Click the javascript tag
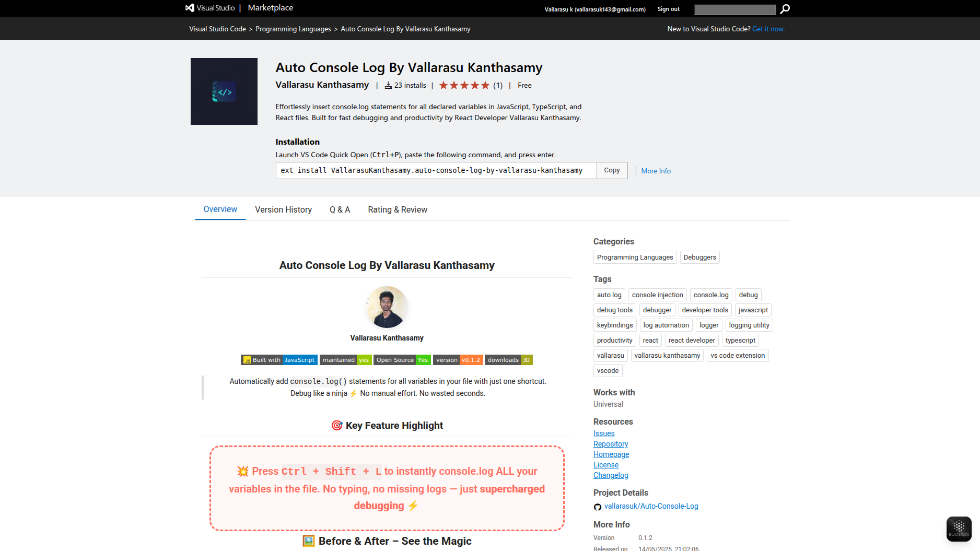Image resolution: width=980 pixels, height=551 pixels. pos(753,310)
